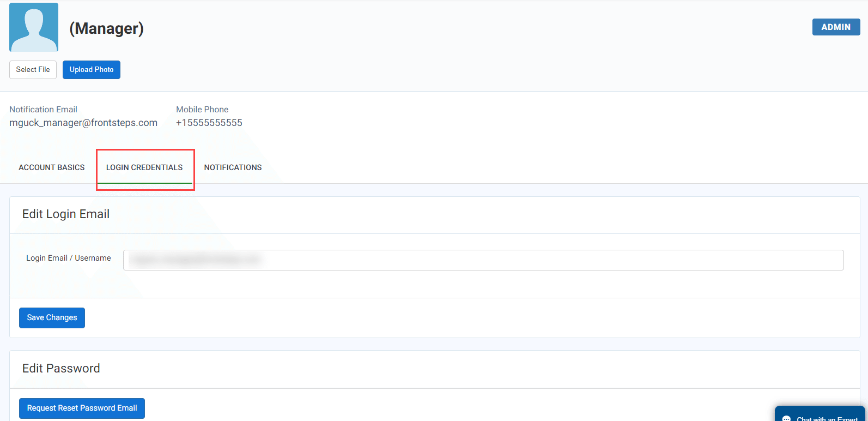Screen dimensions: 868x421
Task: Focus the Login Email / Username field
Action: click(x=483, y=260)
